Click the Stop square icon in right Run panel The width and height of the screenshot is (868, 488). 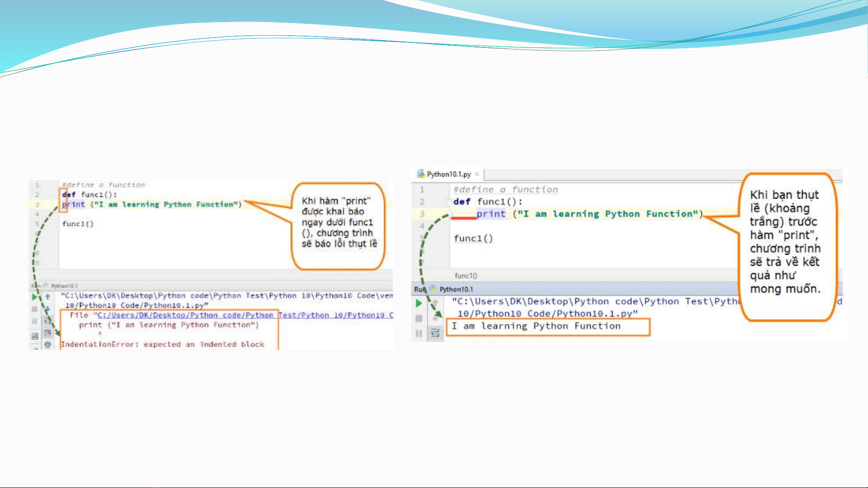pyautogui.click(x=419, y=318)
